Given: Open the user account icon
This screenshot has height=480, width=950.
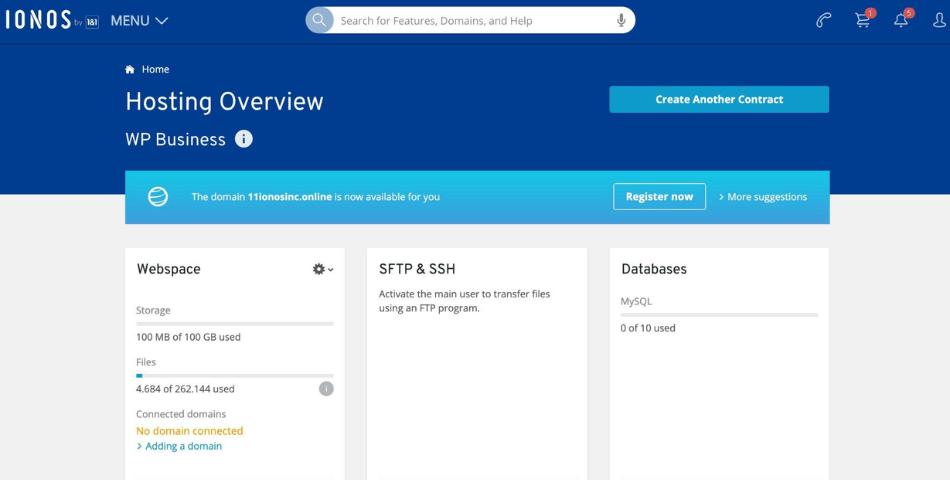Looking at the screenshot, I should (x=939, y=20).
